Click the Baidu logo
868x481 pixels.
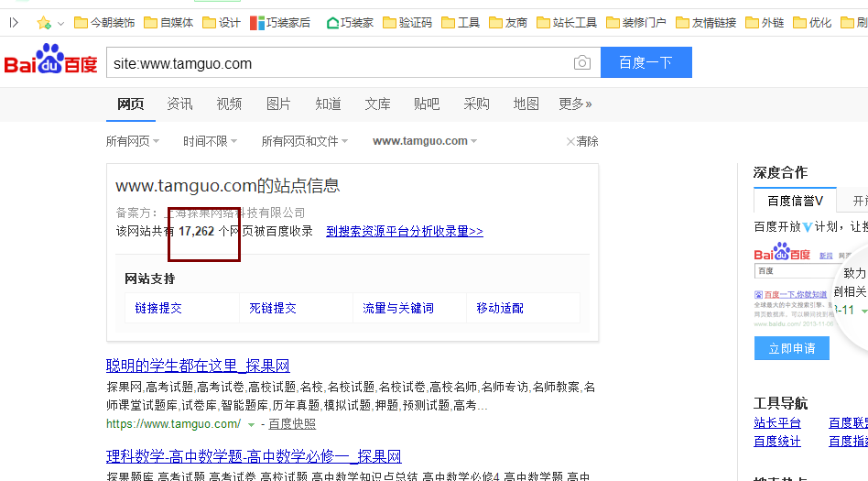pos(51,60)
